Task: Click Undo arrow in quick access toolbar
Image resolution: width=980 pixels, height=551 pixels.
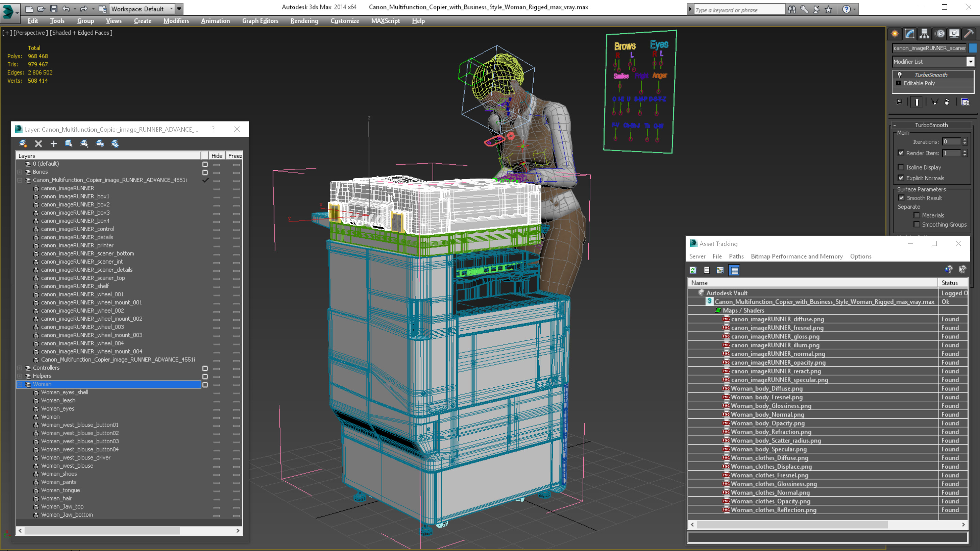Action: [x=66, y=9]
